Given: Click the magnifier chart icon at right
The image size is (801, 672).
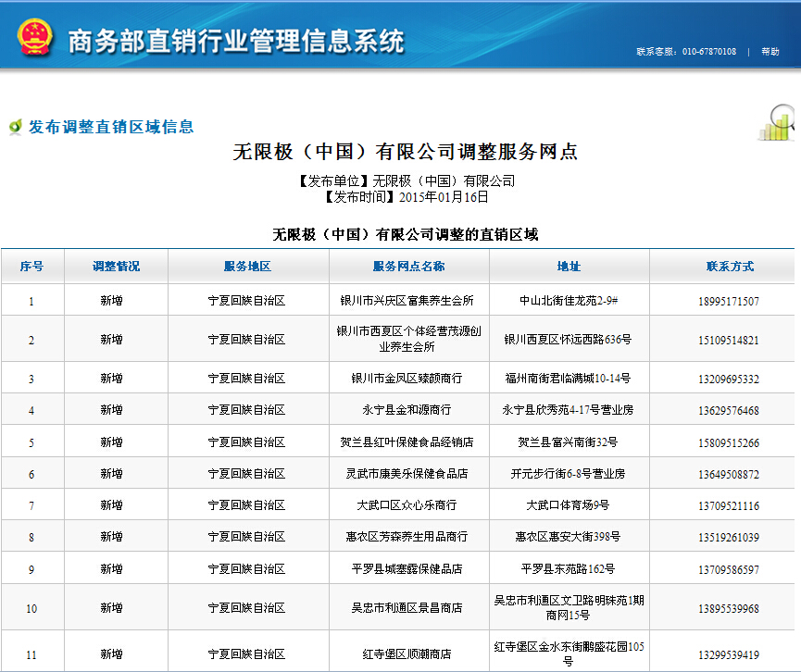Looking at the screenshot, I should click(x=777, y=122).
